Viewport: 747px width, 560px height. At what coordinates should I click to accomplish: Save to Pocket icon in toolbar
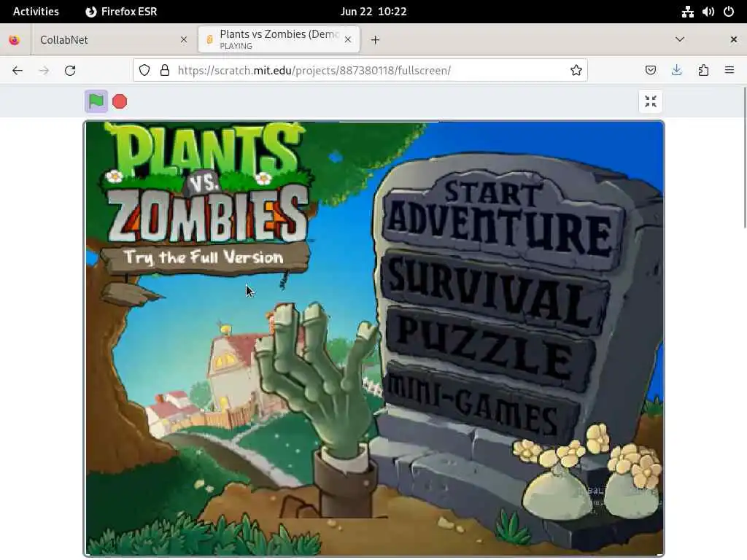pos(650,71)
